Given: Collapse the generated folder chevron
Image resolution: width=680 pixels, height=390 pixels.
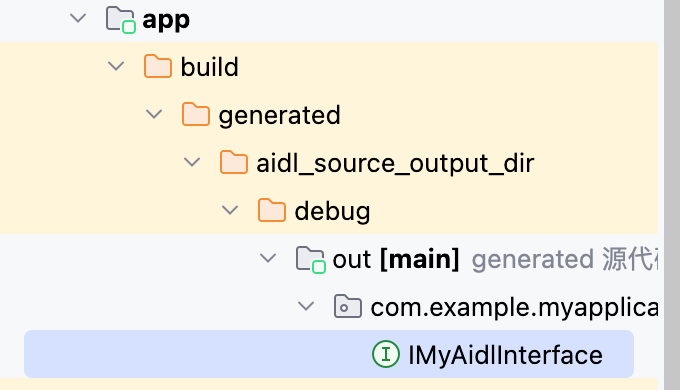Looking at the screenshot, I should point(154,115).
